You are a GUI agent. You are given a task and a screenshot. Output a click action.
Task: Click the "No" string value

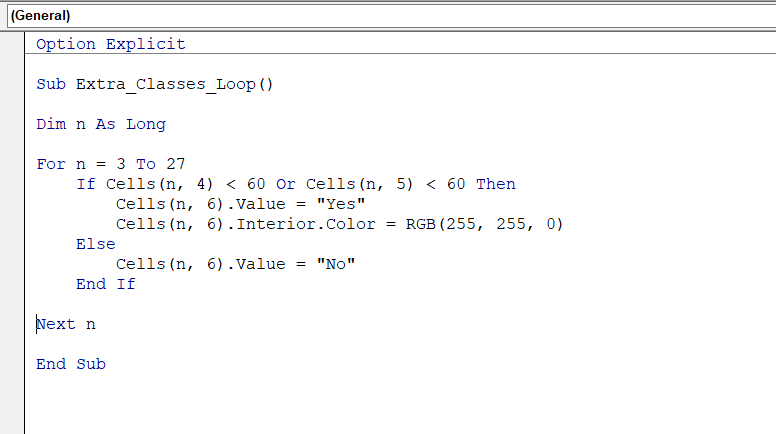tap(336, 264)
